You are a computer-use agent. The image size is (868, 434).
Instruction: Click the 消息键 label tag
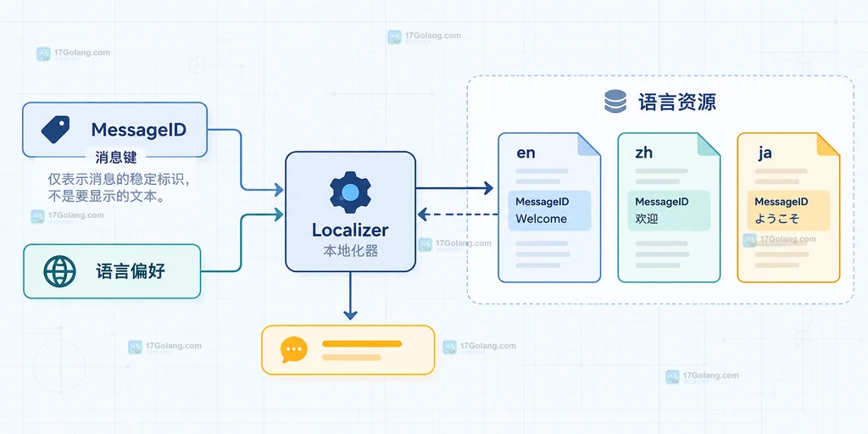[115, 158]
